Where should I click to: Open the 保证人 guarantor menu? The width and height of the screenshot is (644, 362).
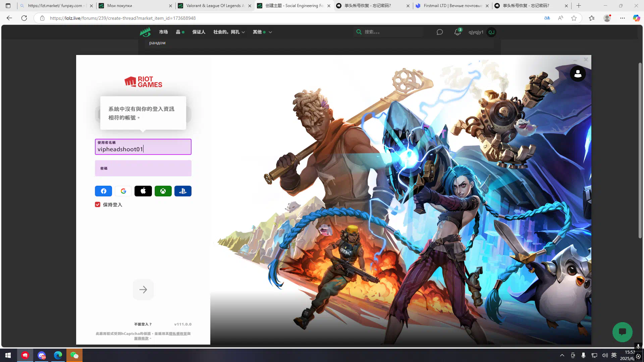pos(199,32)
